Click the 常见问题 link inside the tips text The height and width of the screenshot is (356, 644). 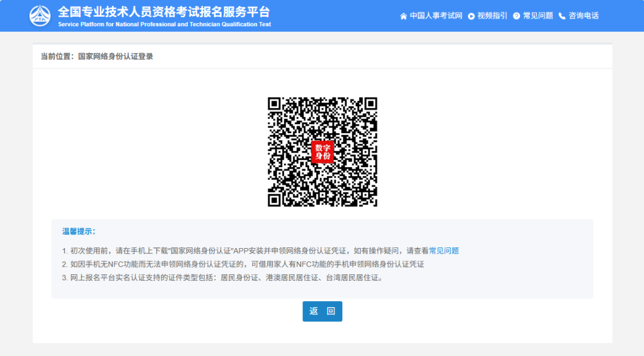coord(445,250)
